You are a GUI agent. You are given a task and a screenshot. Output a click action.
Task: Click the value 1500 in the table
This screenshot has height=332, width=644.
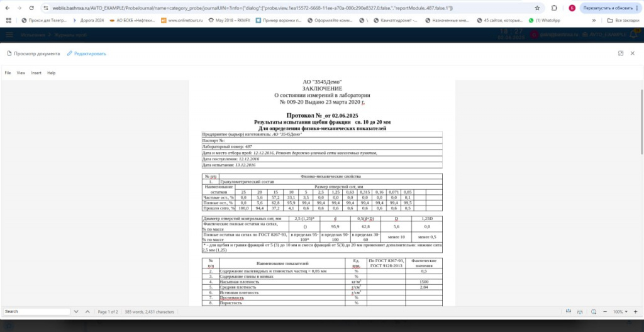(x=424, y=282)
